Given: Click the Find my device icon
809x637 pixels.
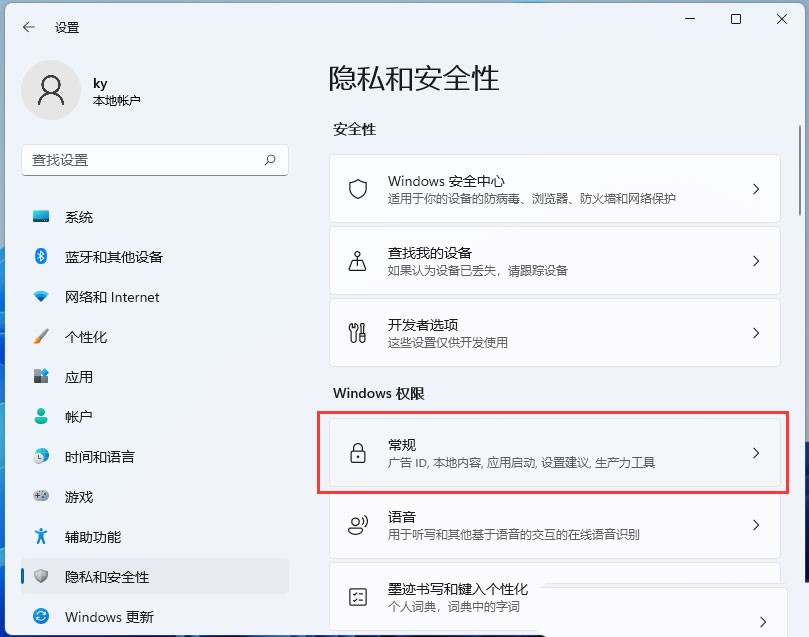Looking at the screenshot, I should pos(358,261).
